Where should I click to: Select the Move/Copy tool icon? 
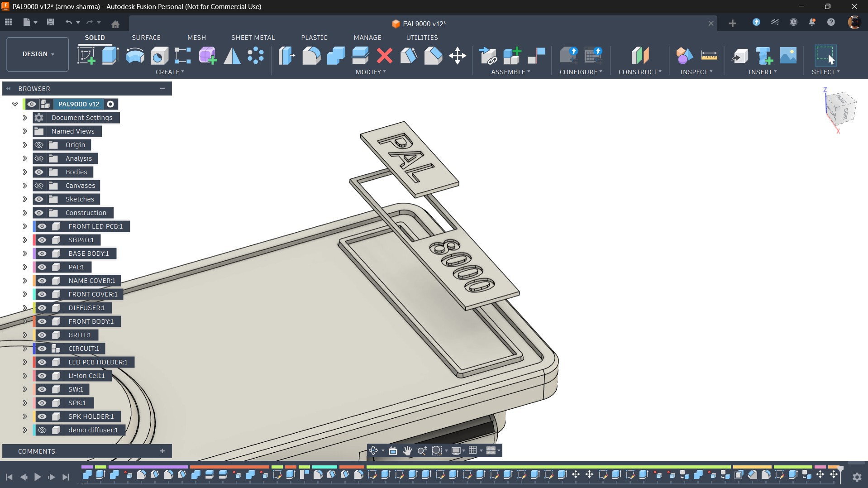click(x=457, y=56)
